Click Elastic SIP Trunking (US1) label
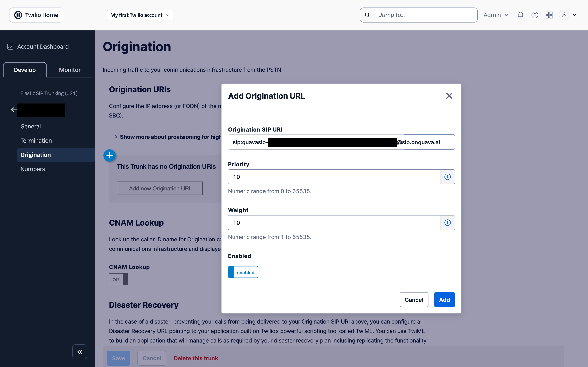This screenshot has height=367, width=588. coord(49,93)
